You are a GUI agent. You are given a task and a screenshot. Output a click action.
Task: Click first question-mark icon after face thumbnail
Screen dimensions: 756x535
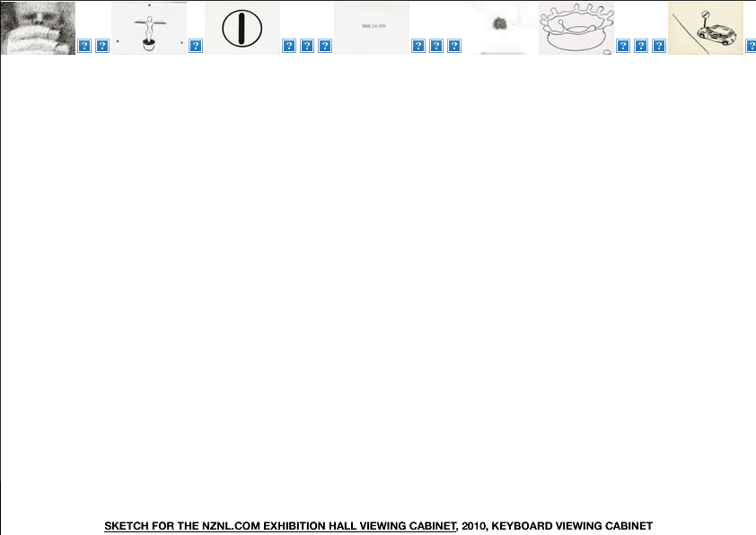tap(84, 46)
